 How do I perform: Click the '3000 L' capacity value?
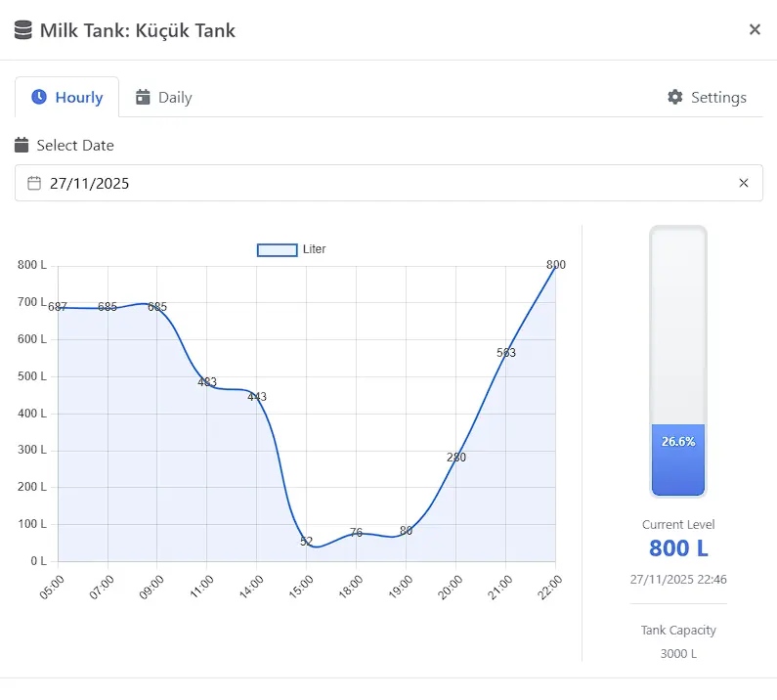(x=678, y=653)
